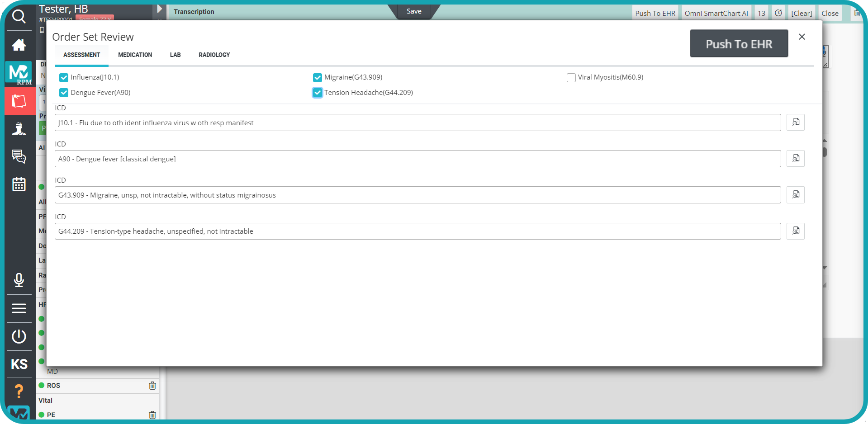Open the chat messages icon
This screenshot has height=424, width=868.
point(19,156)
